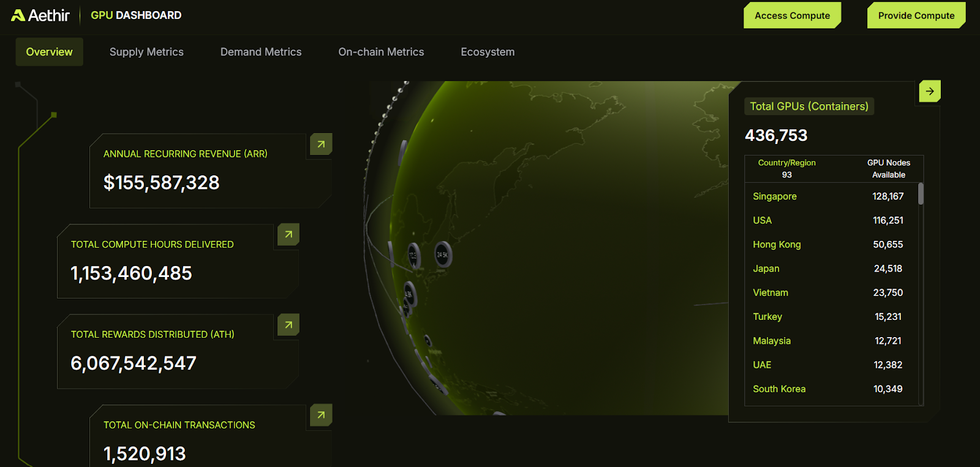
Task: Click the Access Compute button
Action: (x=792, y=15)
